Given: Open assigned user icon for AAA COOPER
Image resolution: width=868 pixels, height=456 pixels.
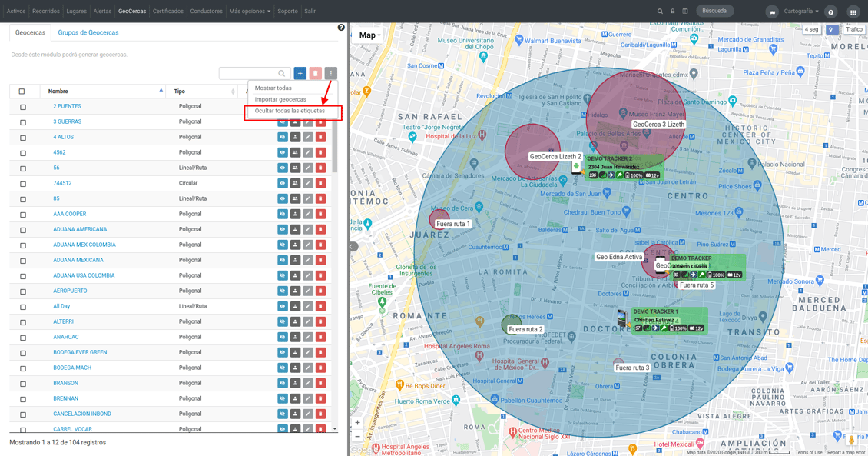Looking at the screenshot, I should pyautogui.click(x=295, y=214).
